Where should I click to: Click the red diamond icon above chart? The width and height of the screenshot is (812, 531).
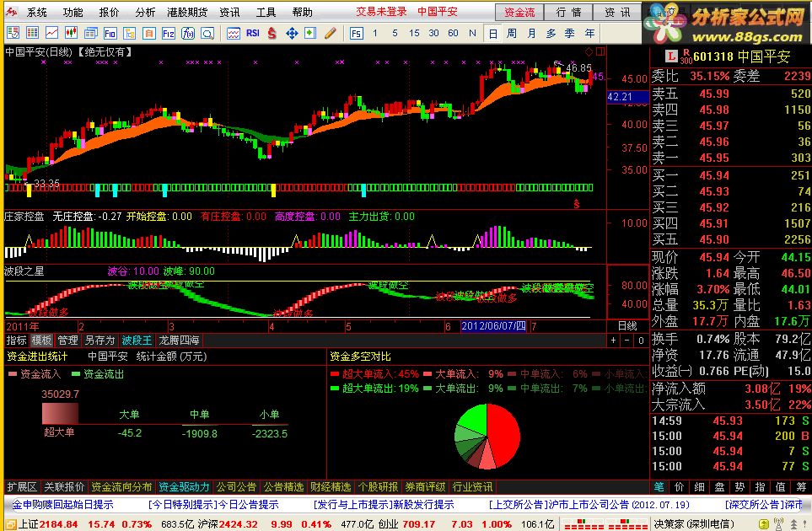click(x=589, y=51)
